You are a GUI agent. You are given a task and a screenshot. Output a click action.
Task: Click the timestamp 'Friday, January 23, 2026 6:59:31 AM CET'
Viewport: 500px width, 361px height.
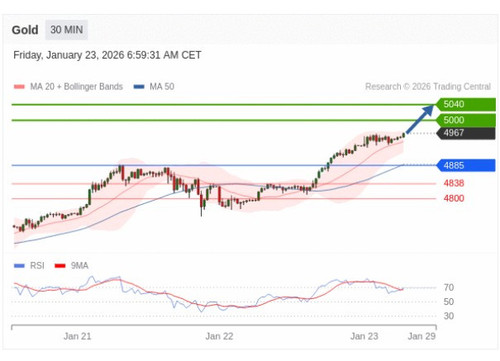(x=107, y=55)
